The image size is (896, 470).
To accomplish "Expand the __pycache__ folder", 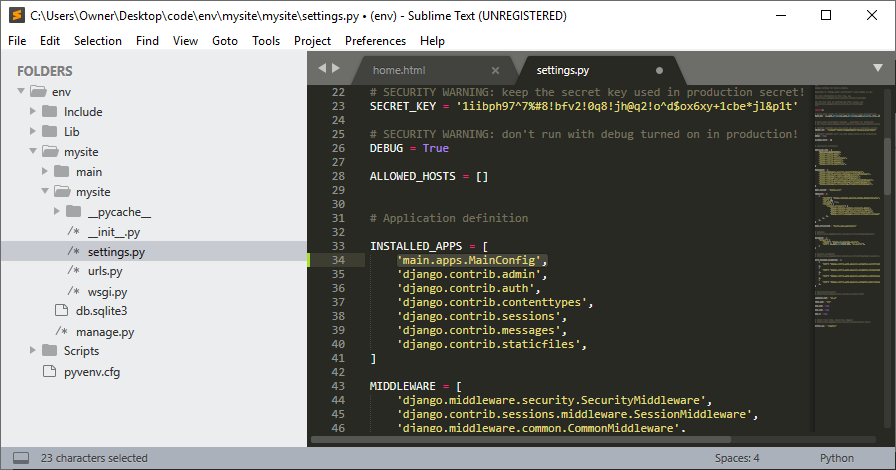I will tap(57, 211).
